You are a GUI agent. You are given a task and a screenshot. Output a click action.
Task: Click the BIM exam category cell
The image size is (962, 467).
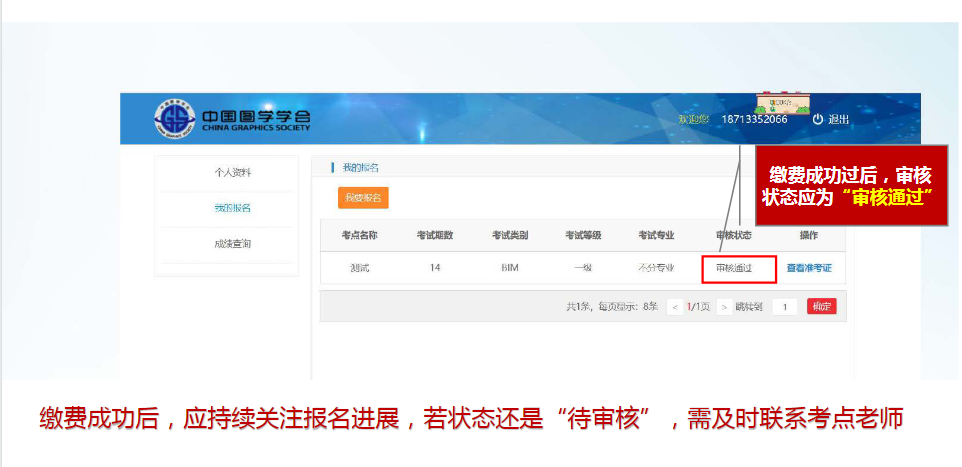coord(509,268)
